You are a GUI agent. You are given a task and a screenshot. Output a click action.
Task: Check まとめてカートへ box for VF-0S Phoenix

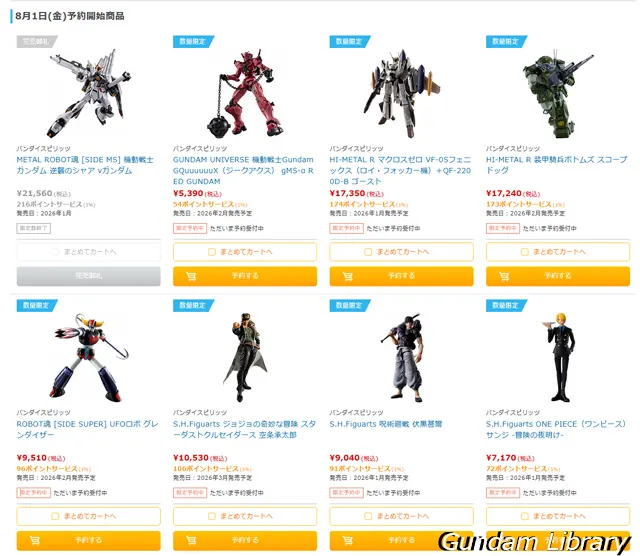point(368,252)
